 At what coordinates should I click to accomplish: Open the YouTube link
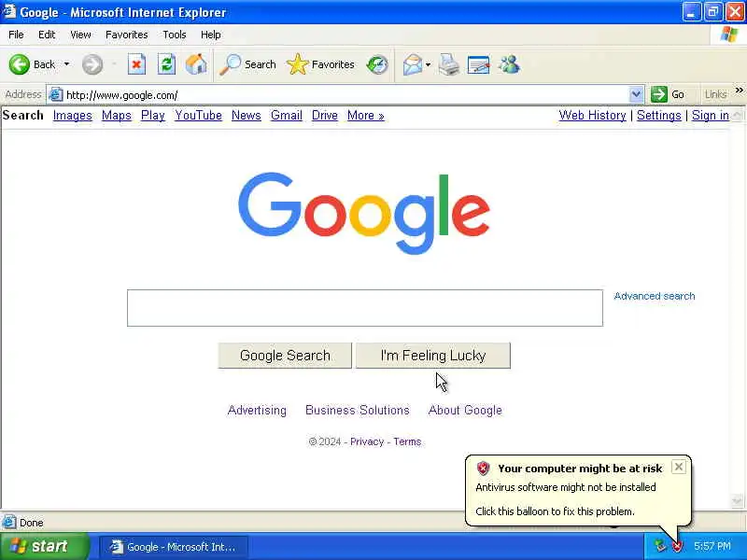198,115
